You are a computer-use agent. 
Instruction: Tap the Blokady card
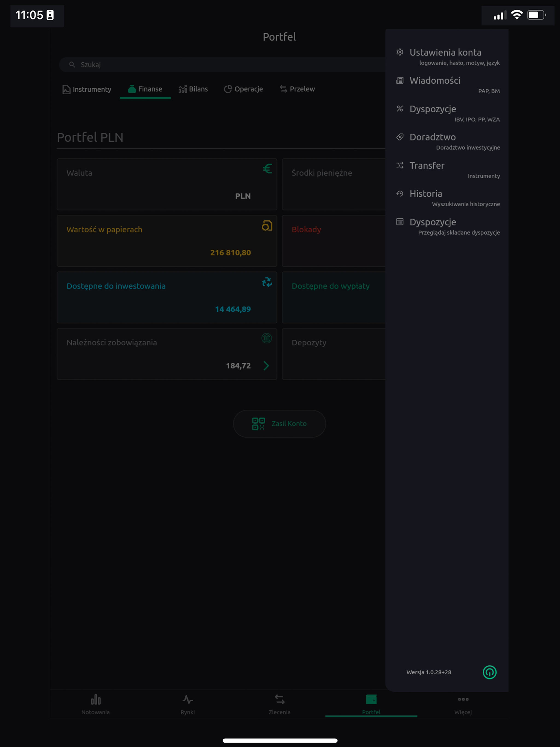coord(334,241)
